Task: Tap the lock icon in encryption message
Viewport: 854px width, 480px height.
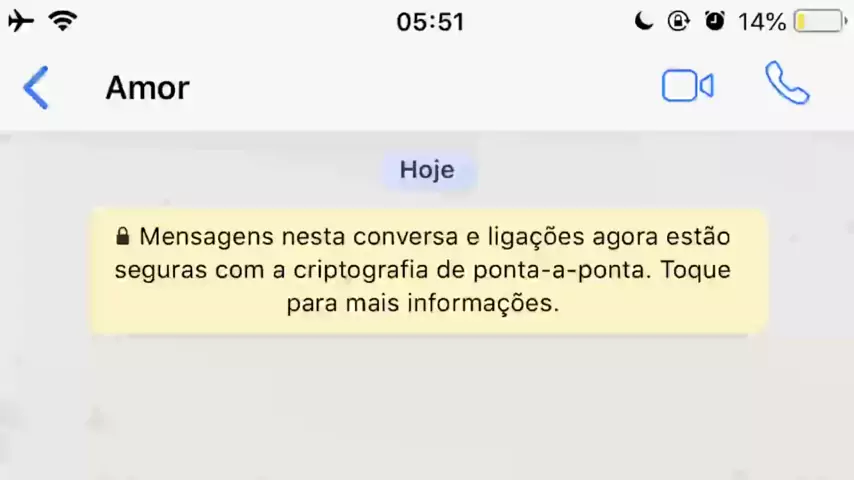Action: click(x=123, y=236)
